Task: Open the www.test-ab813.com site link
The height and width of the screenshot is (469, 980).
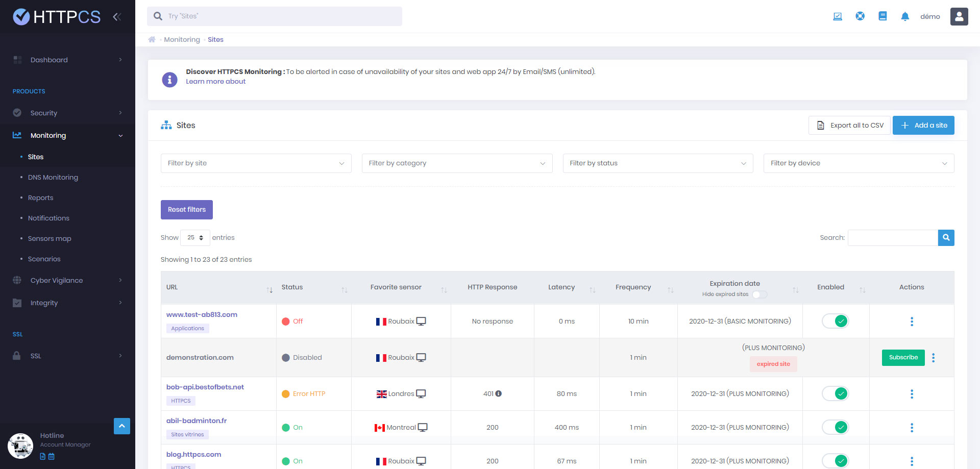Action: [x=202, y=314]
